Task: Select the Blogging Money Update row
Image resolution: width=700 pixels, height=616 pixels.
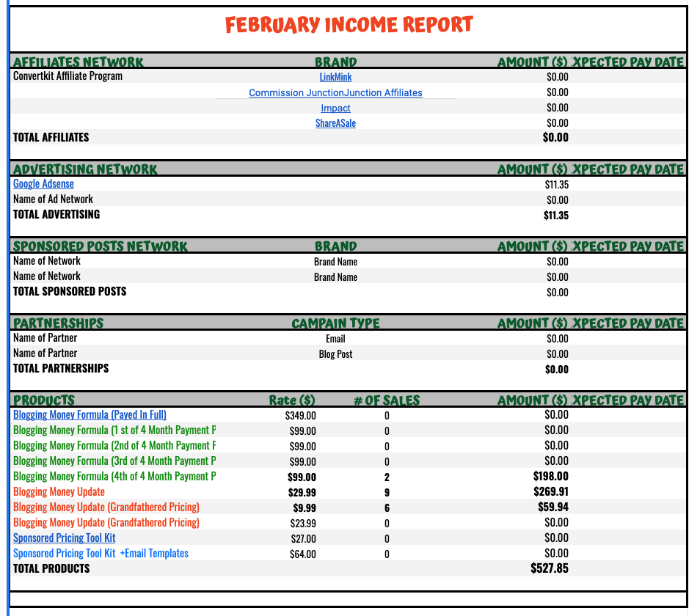Action: point(59,492)
